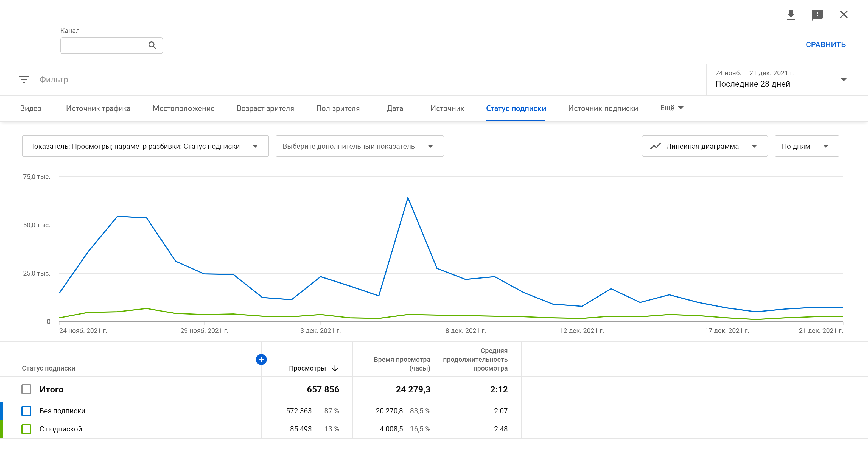Click the blue color bar for Без подписки

2,411
